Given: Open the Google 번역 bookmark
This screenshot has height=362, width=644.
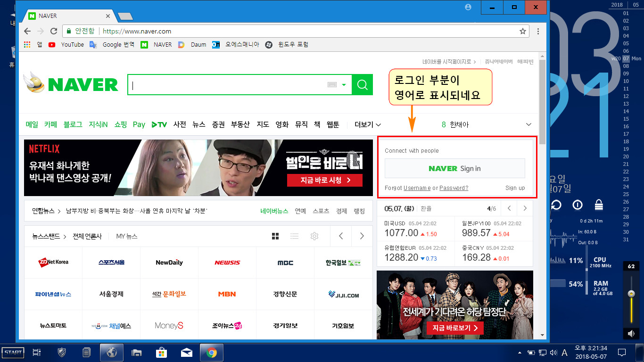Looking at the screenshot, I should coord(112,45).
